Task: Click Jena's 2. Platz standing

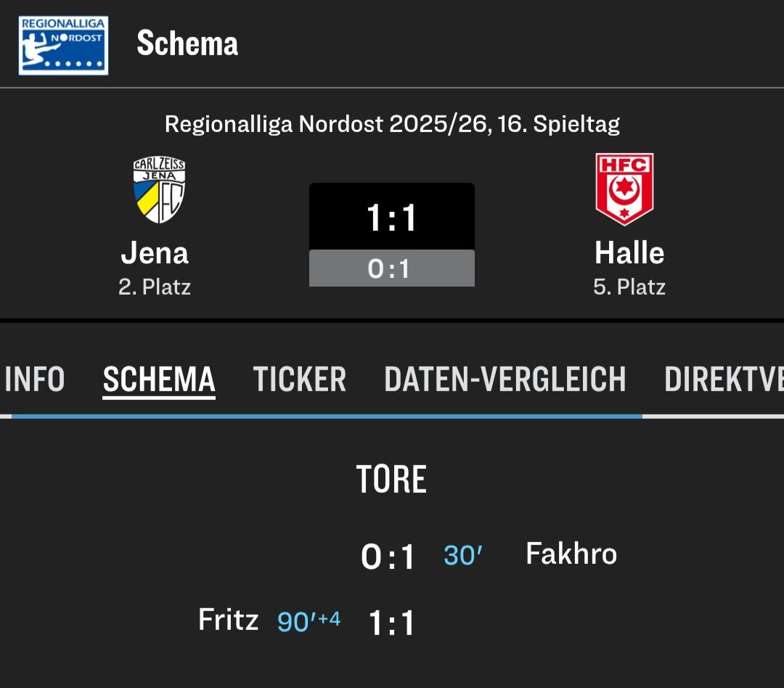Action: 155,287
